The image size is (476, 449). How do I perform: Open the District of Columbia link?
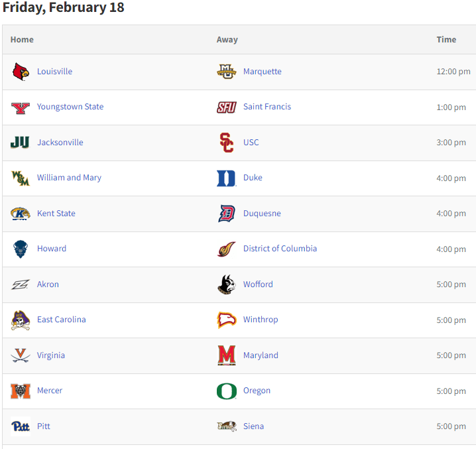pos(280,249)
